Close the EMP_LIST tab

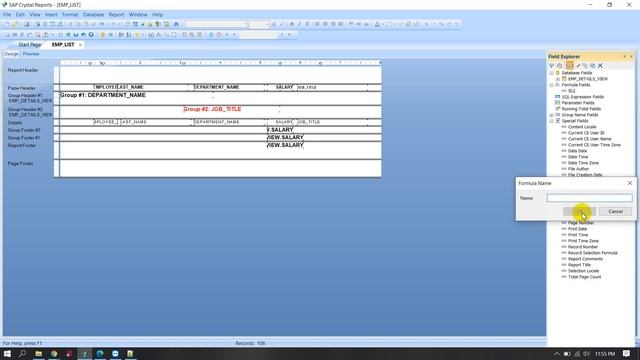point(80,44)
